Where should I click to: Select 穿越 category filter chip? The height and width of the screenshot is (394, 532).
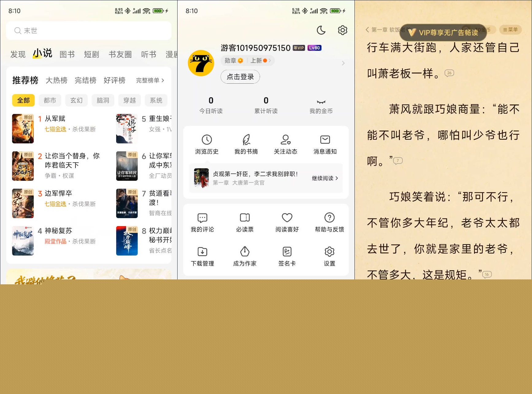point(129,100)
